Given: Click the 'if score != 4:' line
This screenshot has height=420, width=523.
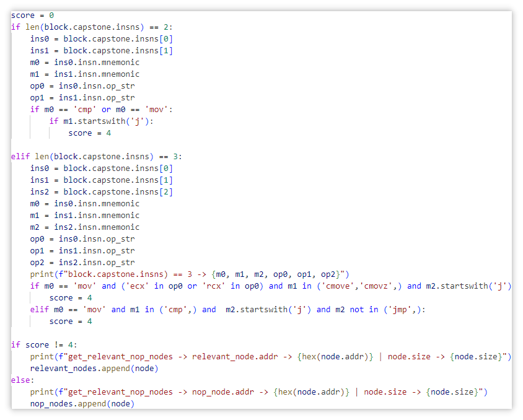Looking at the screenshot, I should (44, 345).
